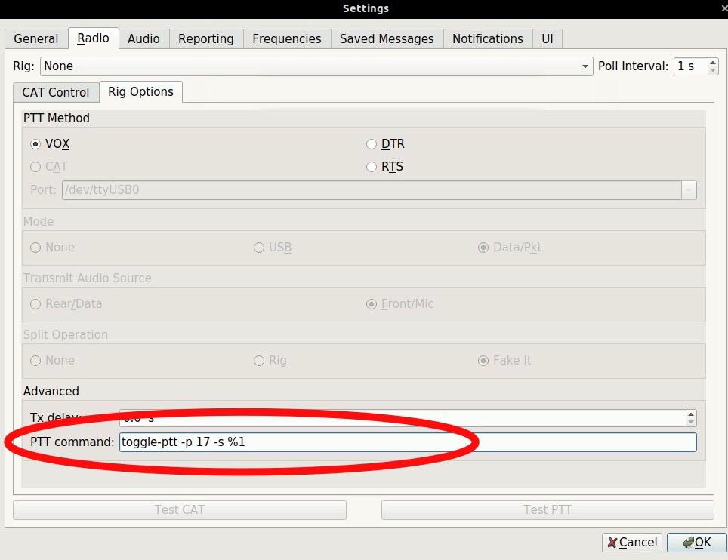Open the Frequencies tab

click(286, 39)
